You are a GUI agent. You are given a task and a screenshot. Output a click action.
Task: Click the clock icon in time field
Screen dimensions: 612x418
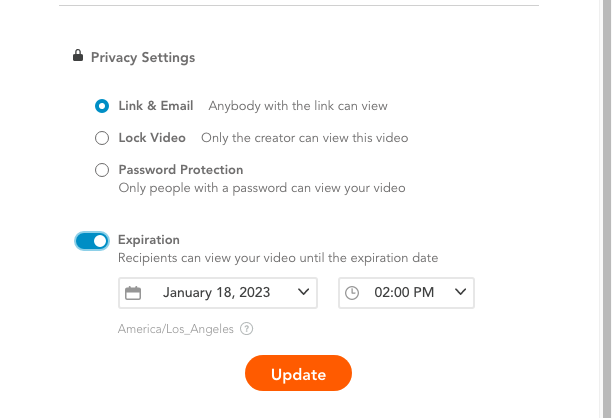click(352, 293)
